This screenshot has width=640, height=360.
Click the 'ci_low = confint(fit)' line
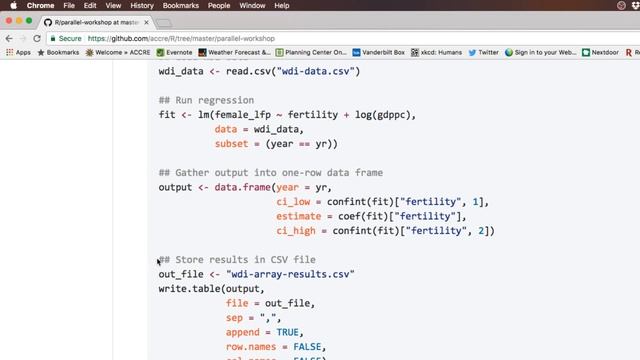point(382,202)
